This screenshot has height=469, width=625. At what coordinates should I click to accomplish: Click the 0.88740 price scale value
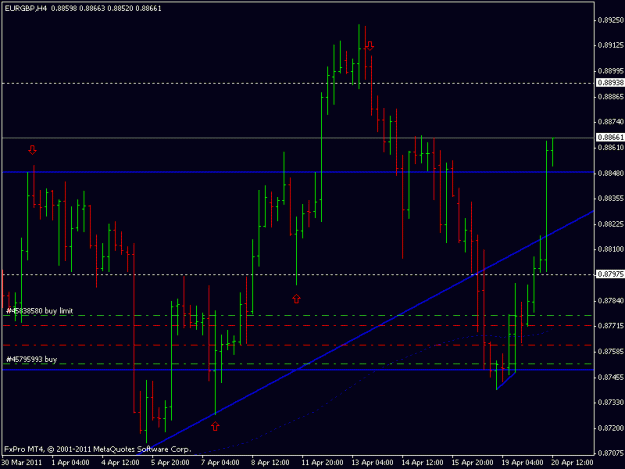pos(611,122)
